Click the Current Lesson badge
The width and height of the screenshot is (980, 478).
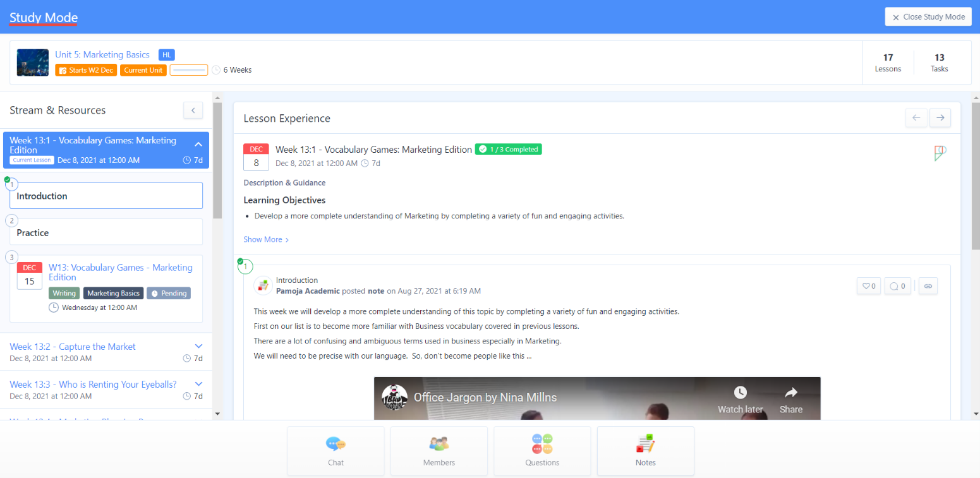[32, 160]
